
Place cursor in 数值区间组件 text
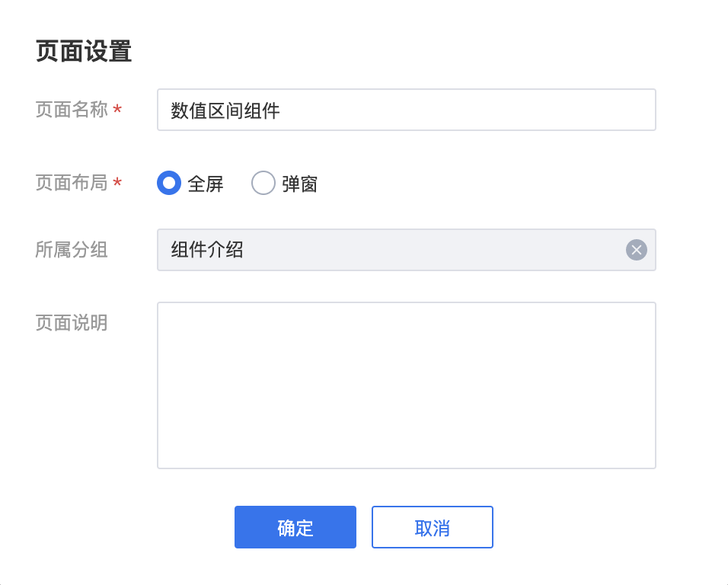225,110
